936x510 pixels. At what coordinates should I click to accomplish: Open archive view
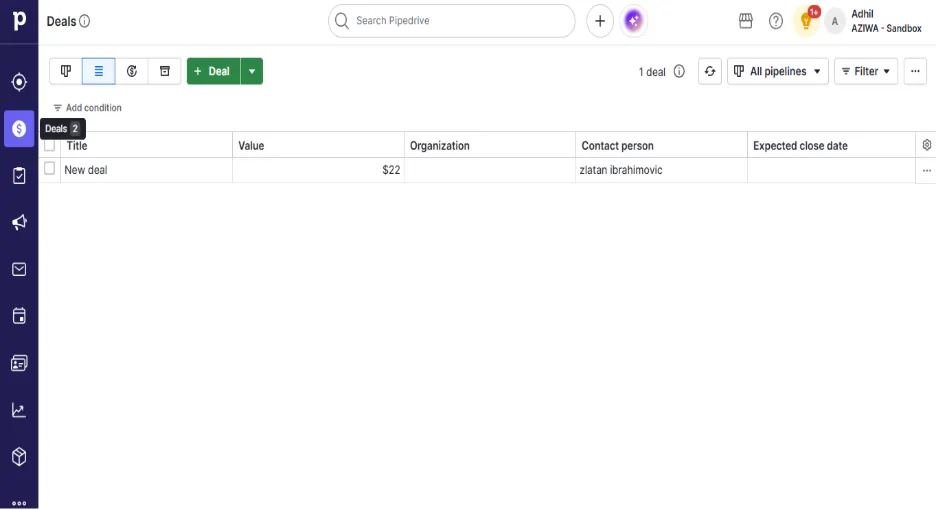[165, 71]
